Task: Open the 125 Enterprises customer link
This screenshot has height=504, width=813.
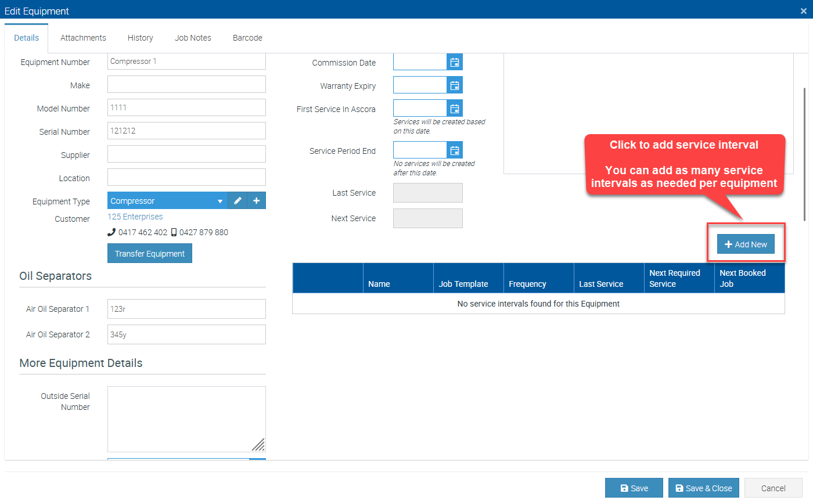Action: [x=135, y=217]
